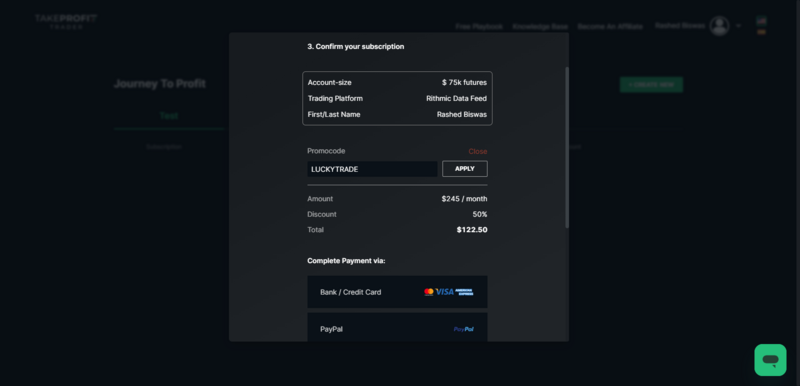800x386 pixels.
Task: Select the German flag language icon
Action: (x=761, y=32)
